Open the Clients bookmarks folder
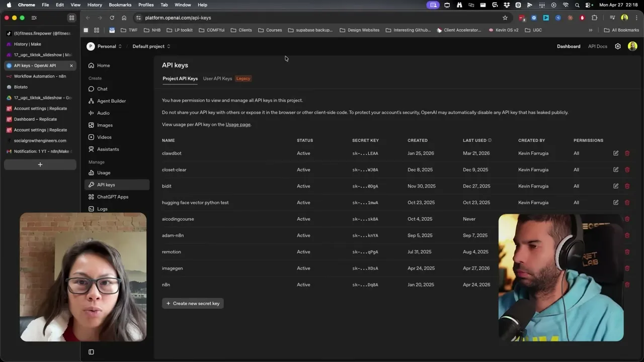Viewport: 644px width, 362px height. tap(241, 30)
